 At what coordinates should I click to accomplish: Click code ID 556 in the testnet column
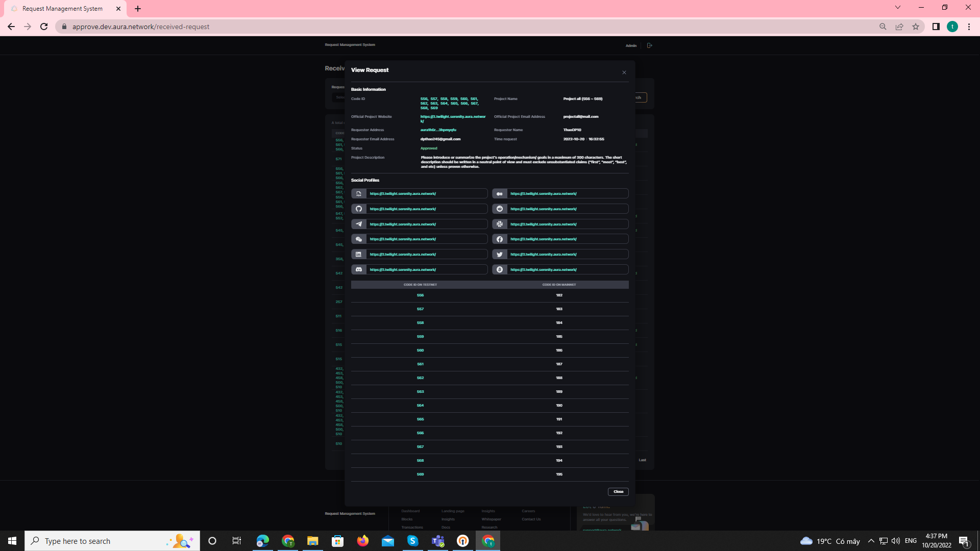(420, 295)
